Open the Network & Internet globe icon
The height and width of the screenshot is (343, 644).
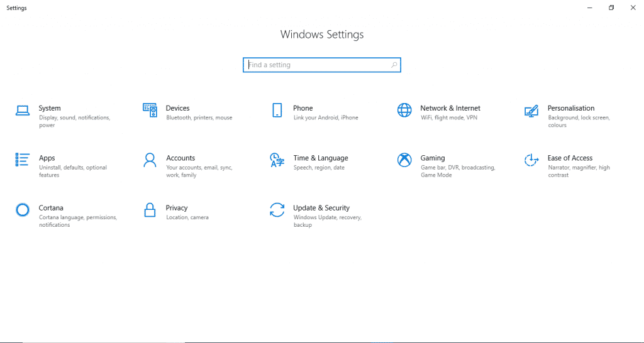pos(404,110)
